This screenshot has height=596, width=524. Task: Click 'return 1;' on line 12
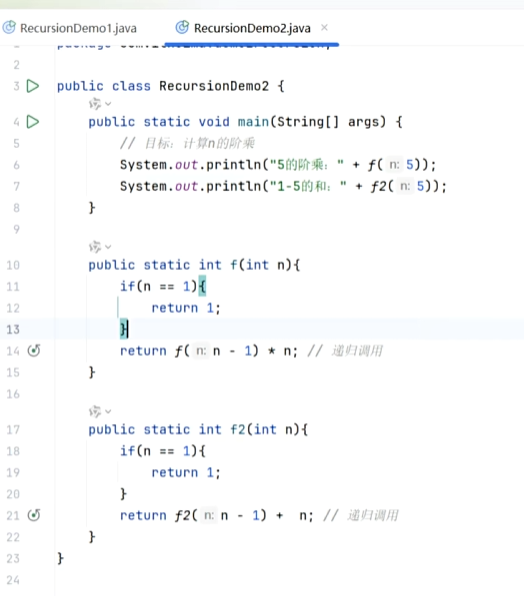(186, 308)
